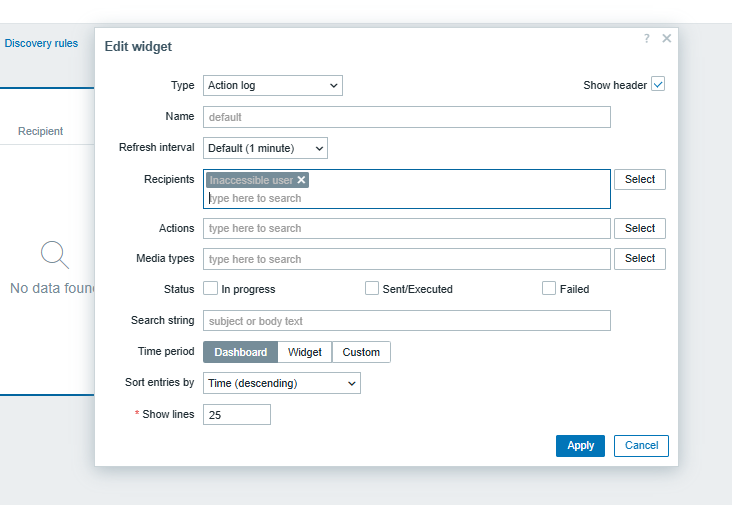The image size is (732, 505).
Task: Expand the Refresh interval dropdown
Action: click(x=265, y=148)
